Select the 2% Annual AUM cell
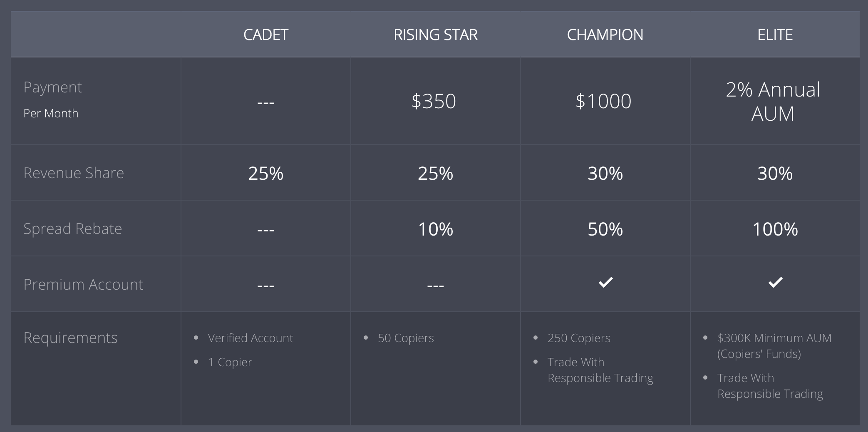This screenshot has width=868, height=432. coord(773,102)
